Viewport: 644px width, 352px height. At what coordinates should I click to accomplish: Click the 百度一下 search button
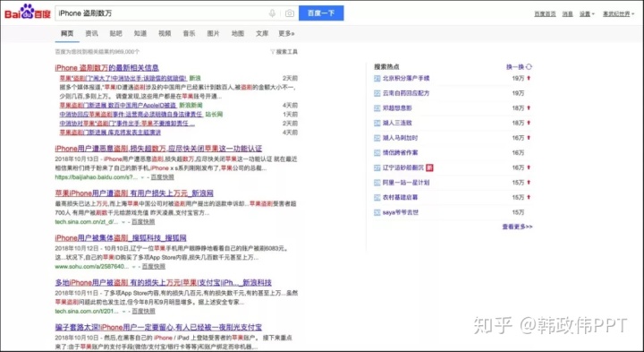tap(321, 13)
